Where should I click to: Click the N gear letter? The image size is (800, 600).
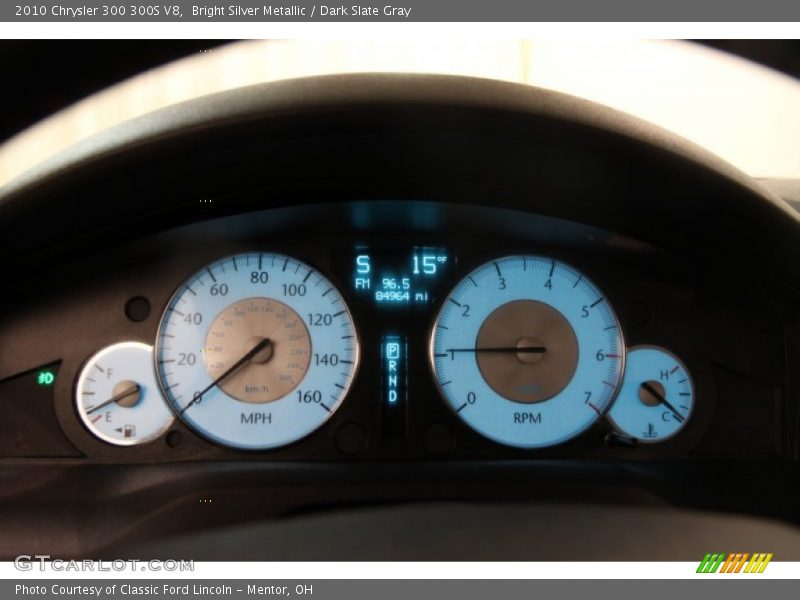(392, 381)
